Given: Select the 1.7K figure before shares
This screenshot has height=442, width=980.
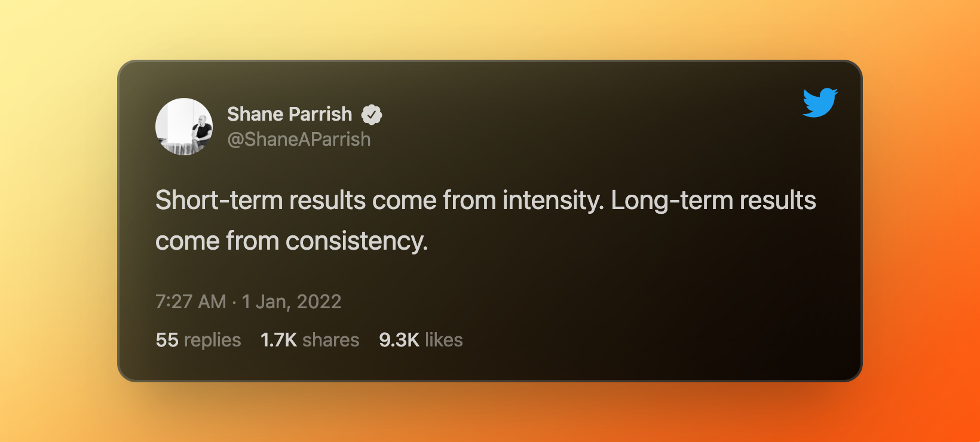Looking at the screenshot, I should pos(278,340).
